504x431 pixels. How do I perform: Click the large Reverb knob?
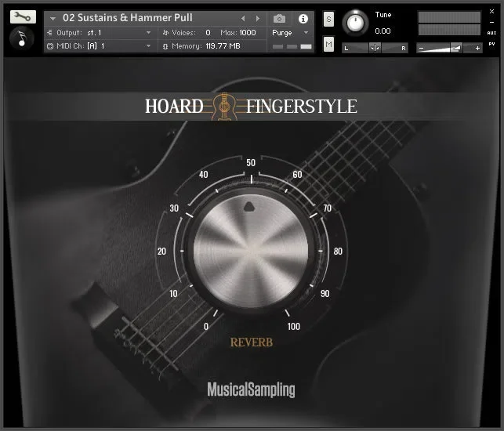[x=251, y=251]
